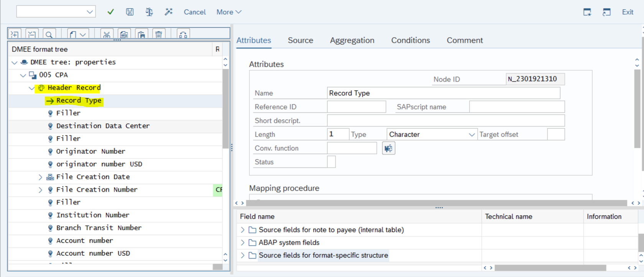Click the Conv. function input field
The width and height of the screenshot is (644, 277).
coord(352,148)
